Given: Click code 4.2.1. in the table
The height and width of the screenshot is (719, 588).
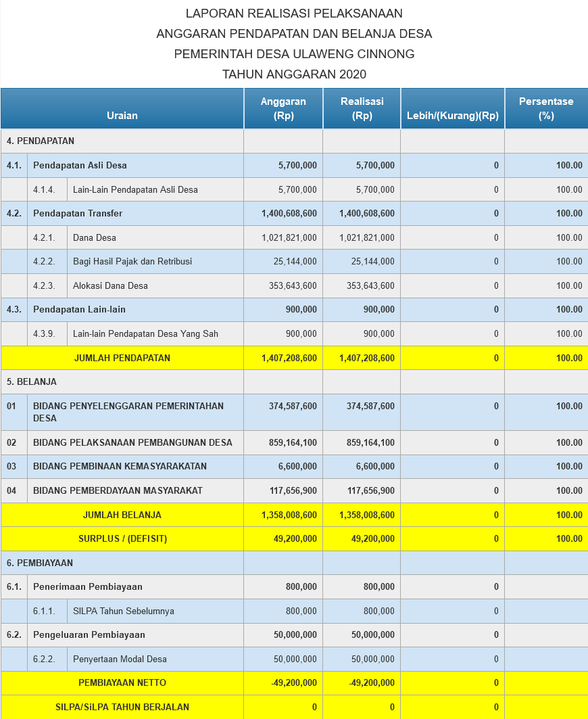Looking at the screenshot, I should point(44,237).
